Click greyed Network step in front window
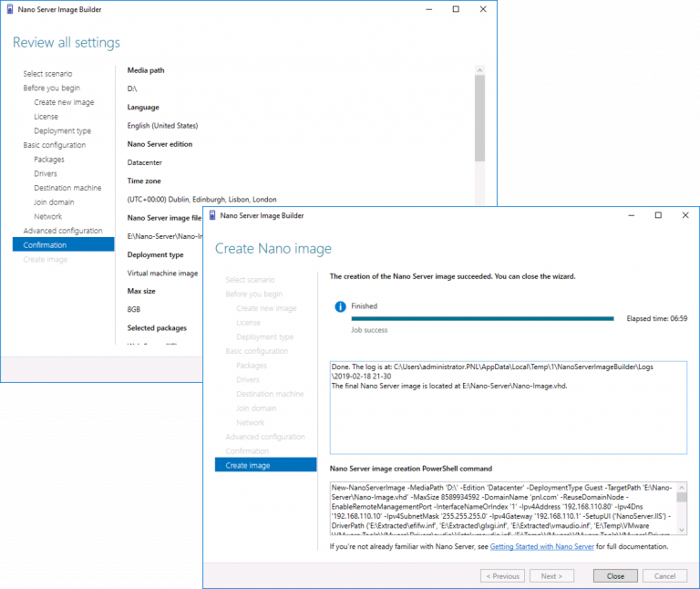Image resolution: width=700 pixels, height=589 pixels. tap(251, 422)
